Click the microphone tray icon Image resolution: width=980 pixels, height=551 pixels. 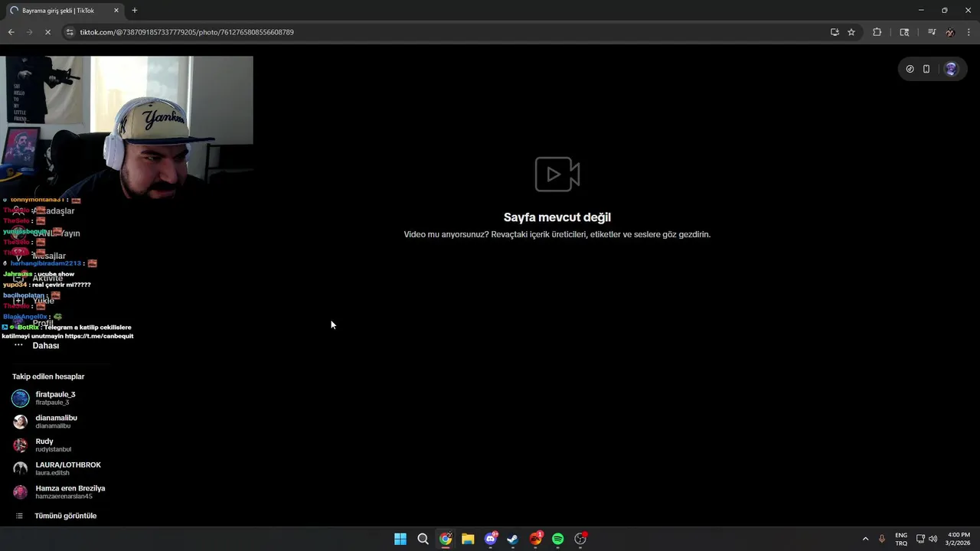tap(882, 539)
